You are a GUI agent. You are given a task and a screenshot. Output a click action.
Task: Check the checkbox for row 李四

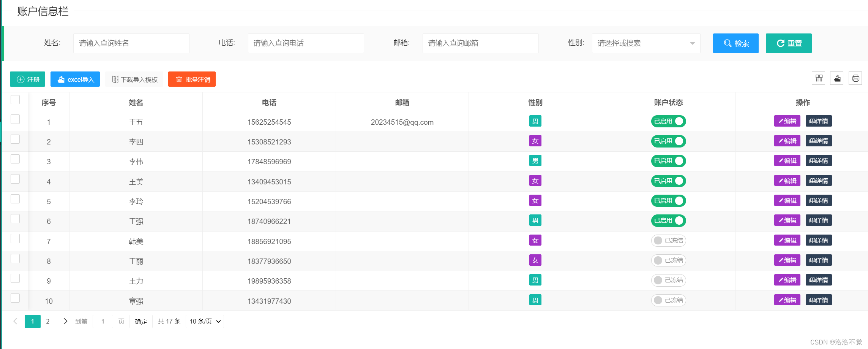tap(15, 139)
